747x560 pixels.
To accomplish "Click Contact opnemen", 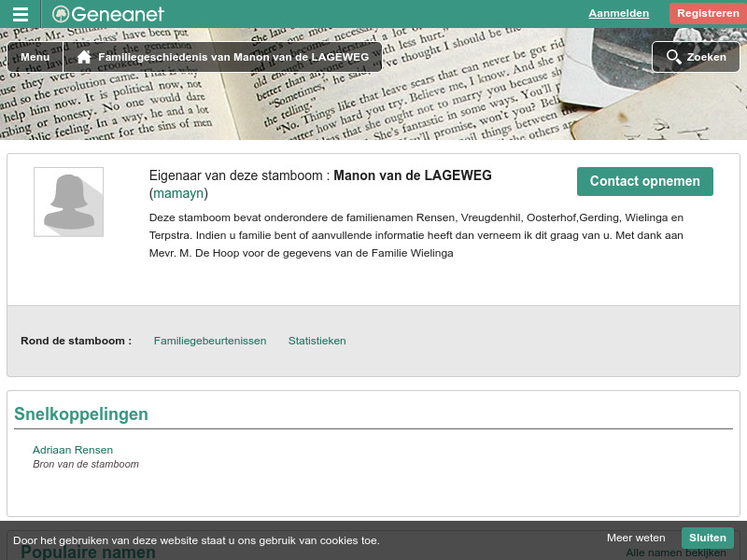I will tap(644, 181).
